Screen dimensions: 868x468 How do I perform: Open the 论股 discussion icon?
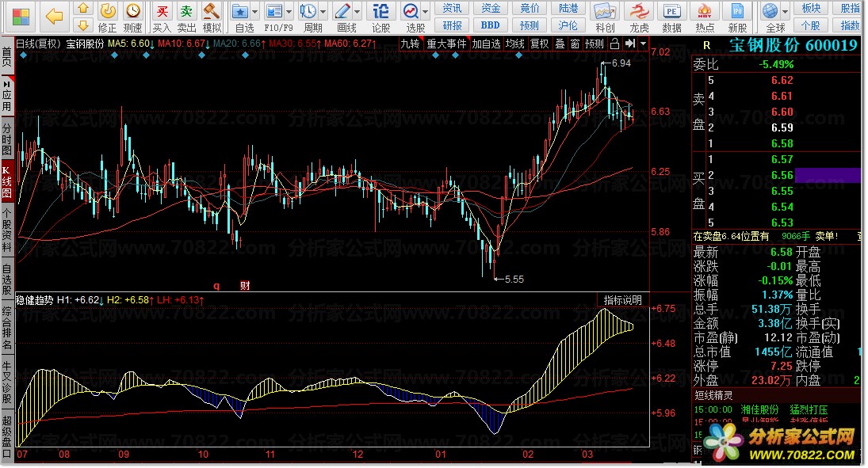coord(380,11)
